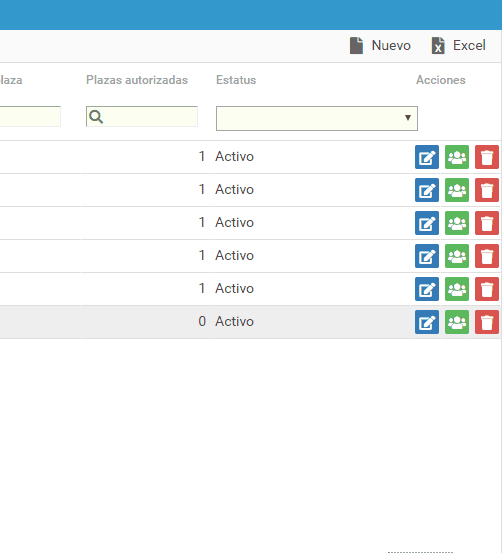This screenshot has width=502, height=553.
Task: Focus the Plazas autorizadas search field
Action: tap(142, 116)
